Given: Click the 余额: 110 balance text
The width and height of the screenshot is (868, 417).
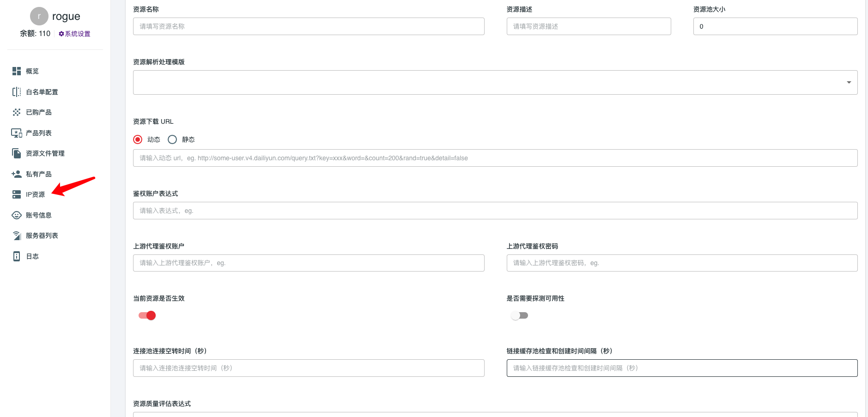Looking at the screenshot, I should coord(35,33).
